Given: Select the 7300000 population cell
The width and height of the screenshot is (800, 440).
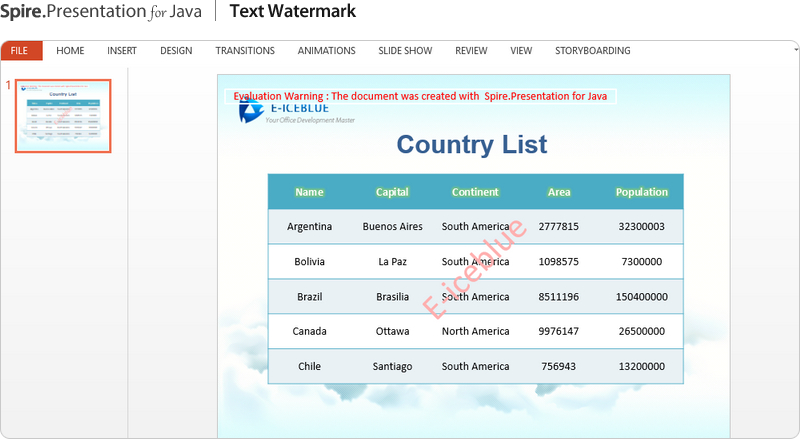Looking at the screenshot, I should click(642, 261).
